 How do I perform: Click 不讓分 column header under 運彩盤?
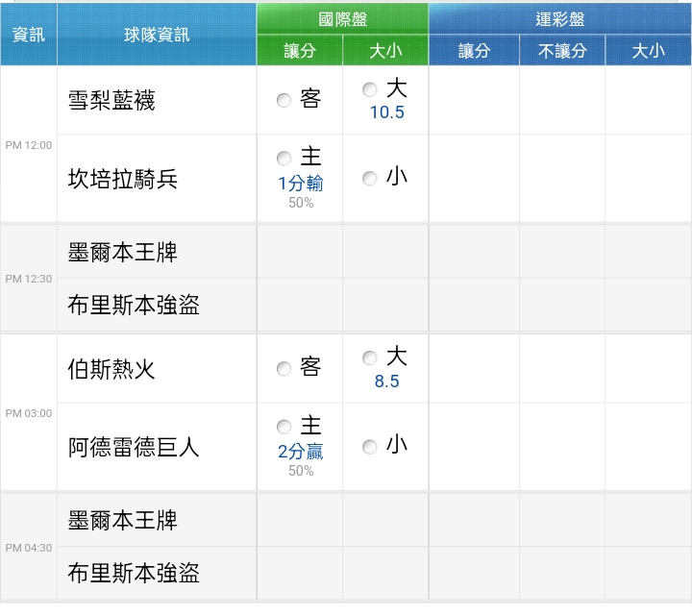(x=562, y=50)
